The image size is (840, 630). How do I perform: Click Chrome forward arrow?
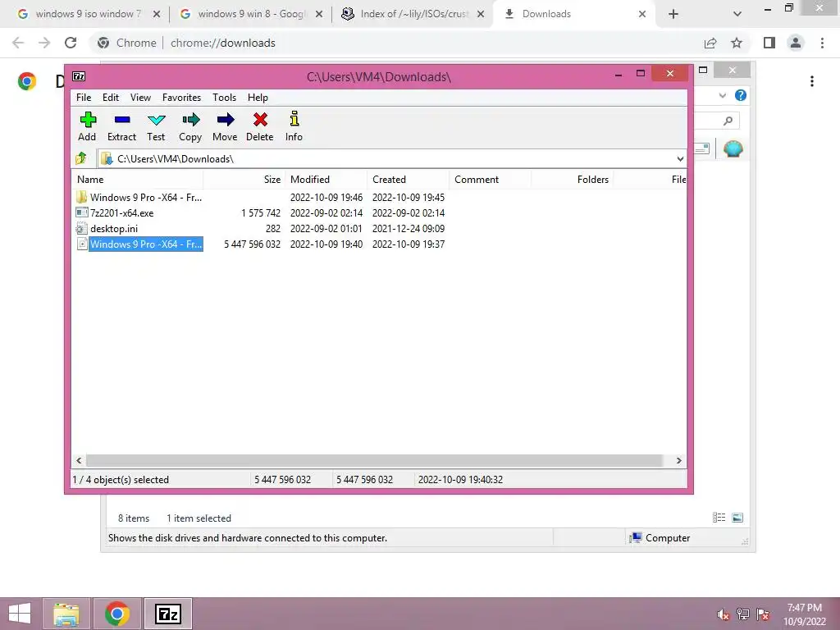(x=44, y=43)
